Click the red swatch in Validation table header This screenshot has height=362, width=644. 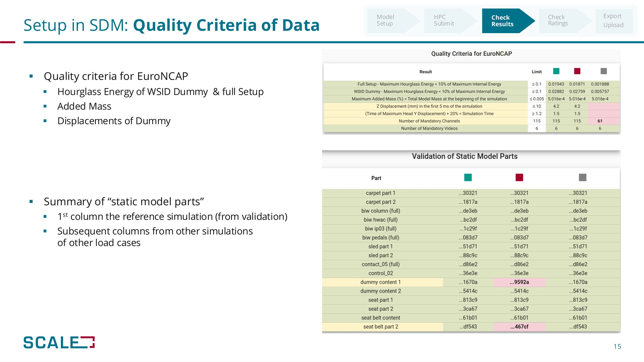519,177
